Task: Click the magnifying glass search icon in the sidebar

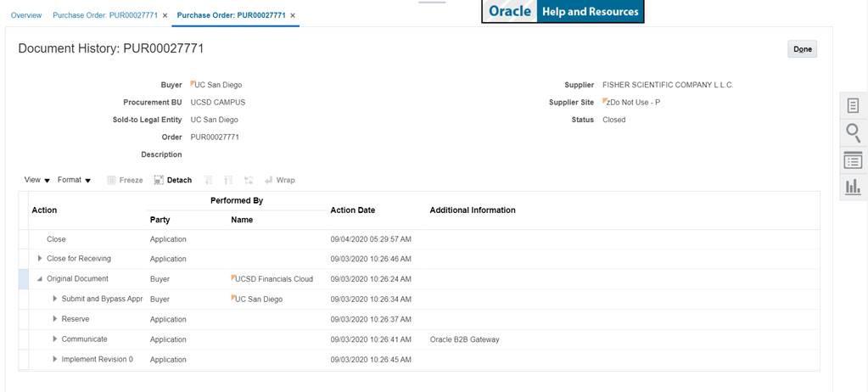Action: [x=853, y=132]
